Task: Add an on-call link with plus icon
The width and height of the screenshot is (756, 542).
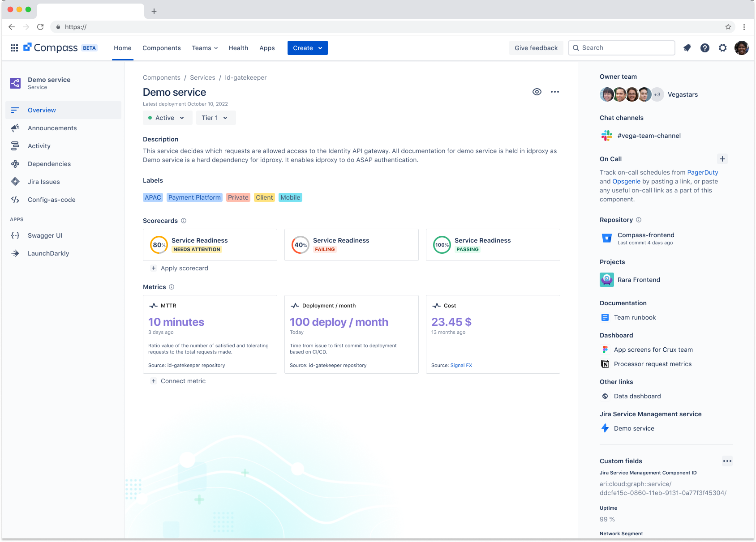Action: [x=722, y=159]
